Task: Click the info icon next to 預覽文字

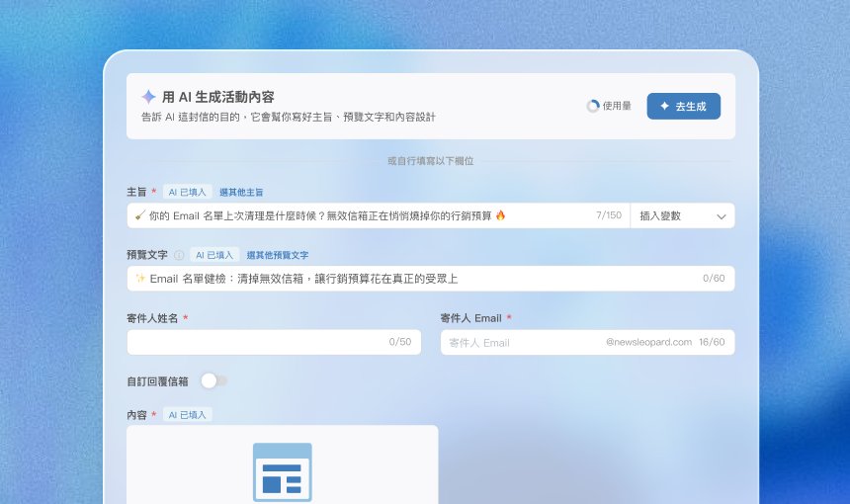Action: click(179, 255)
